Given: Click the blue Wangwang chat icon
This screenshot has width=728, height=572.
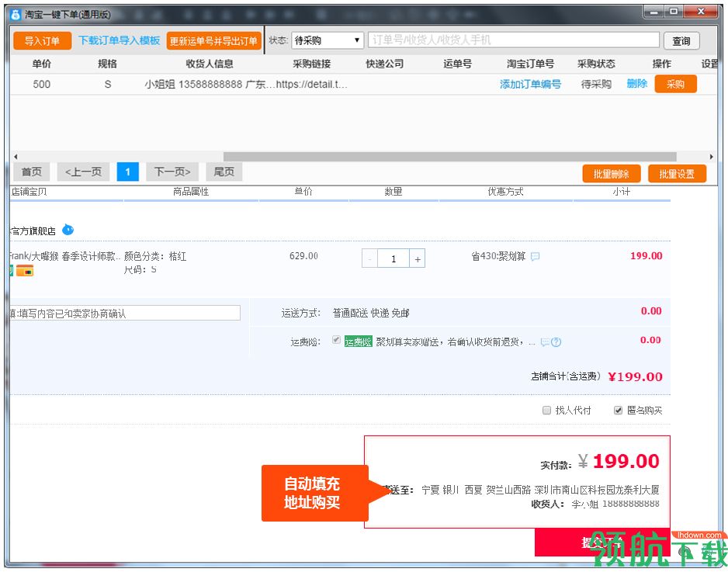Looking at the screenshot, I should coord(68,230).
